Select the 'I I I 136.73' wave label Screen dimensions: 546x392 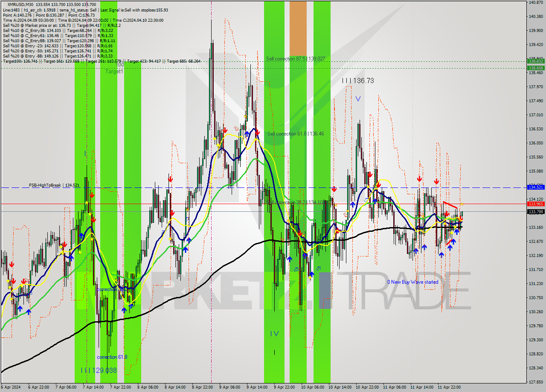coord(358,81)
